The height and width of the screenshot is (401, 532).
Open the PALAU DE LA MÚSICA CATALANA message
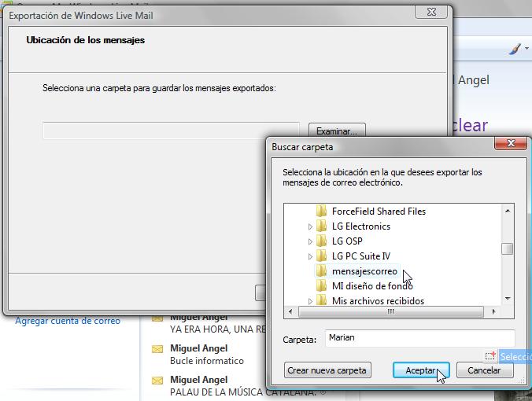(x=242, y=386)
